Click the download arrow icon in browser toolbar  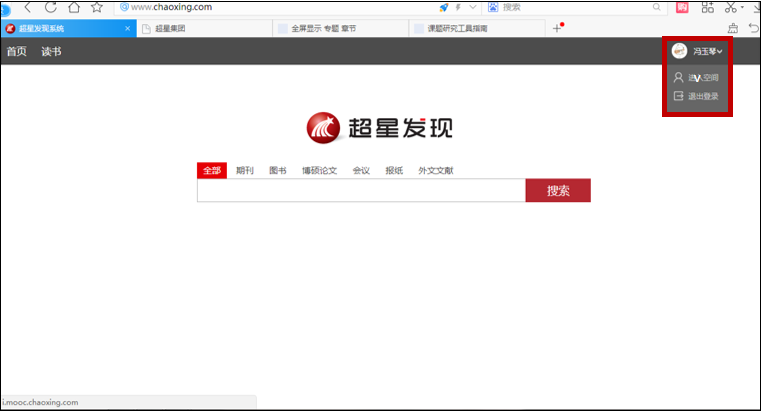coord(757,7)
